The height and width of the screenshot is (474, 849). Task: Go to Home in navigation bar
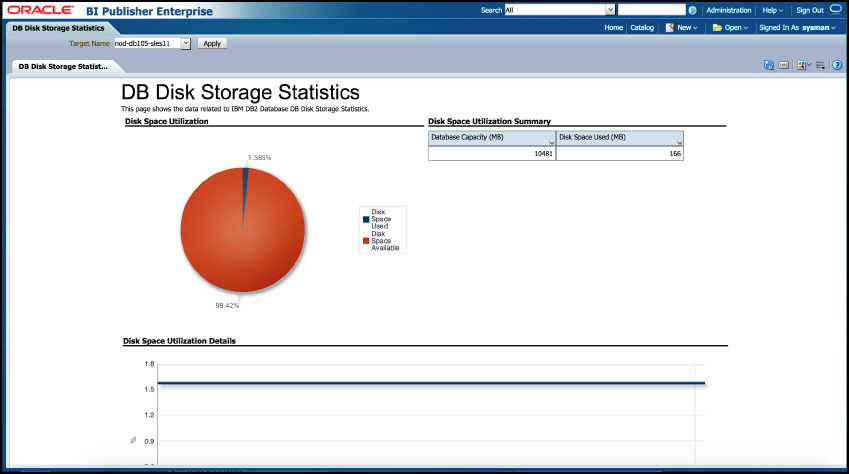pyautogui.click(x=613, y=28)
